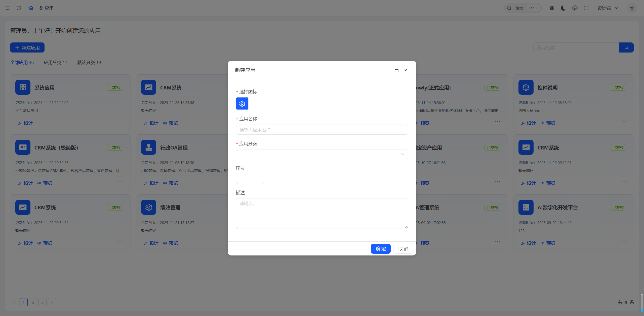This screenshot has width=644, height=316.
Task: Maximize the 新建应用 dialog
Action: (396, 71)
